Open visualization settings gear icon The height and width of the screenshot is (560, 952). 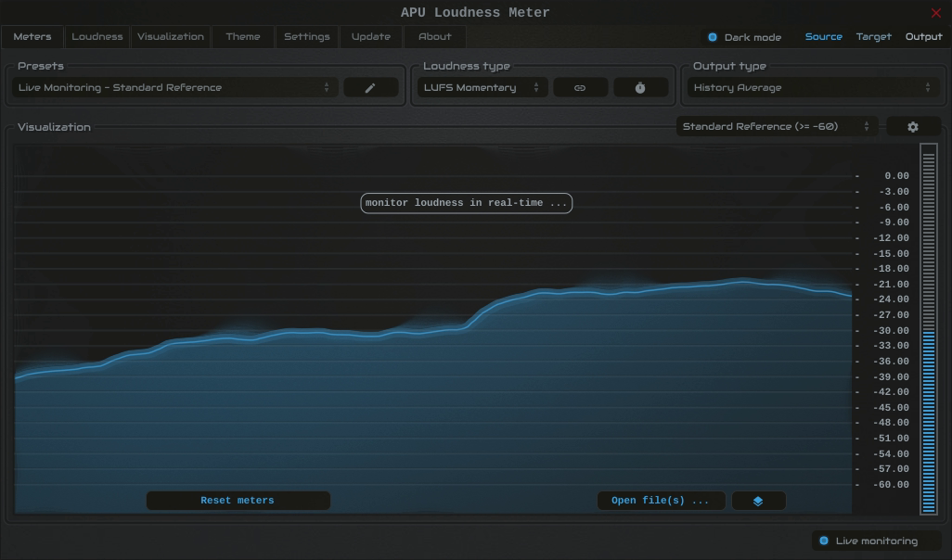(x=913, y=127)
